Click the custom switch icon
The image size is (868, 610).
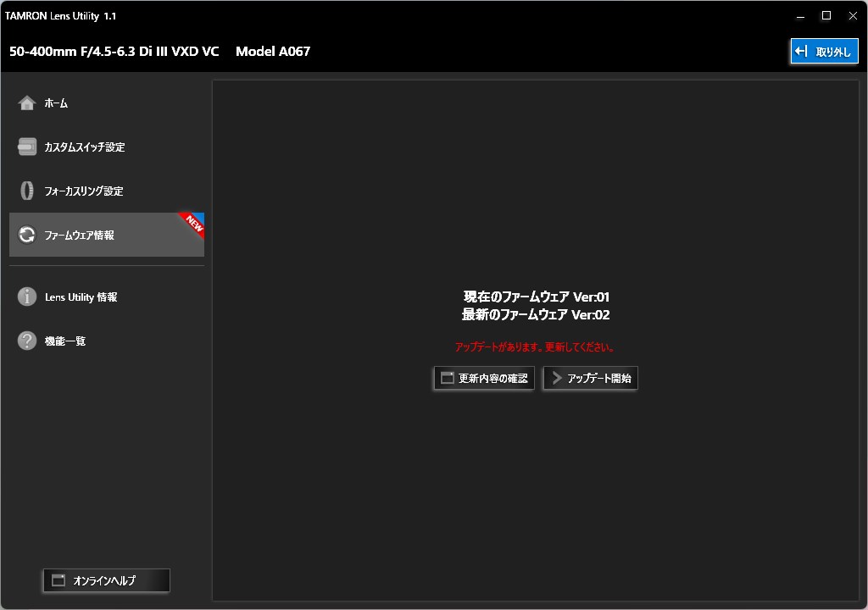point(26,147)
